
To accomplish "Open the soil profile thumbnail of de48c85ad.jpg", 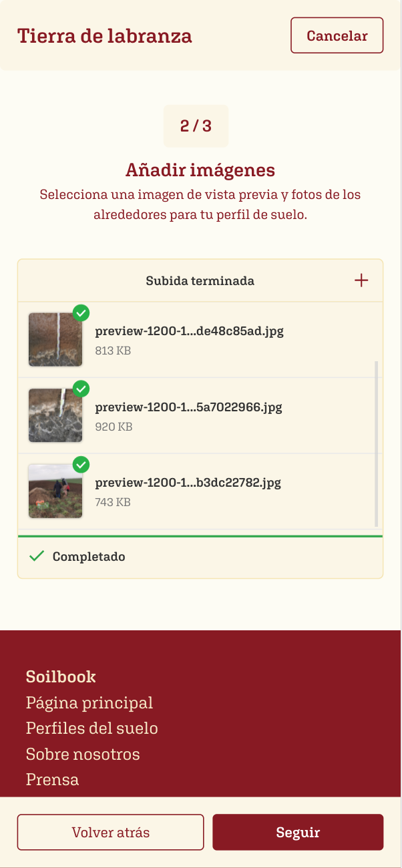I will (x=55, y=339).
